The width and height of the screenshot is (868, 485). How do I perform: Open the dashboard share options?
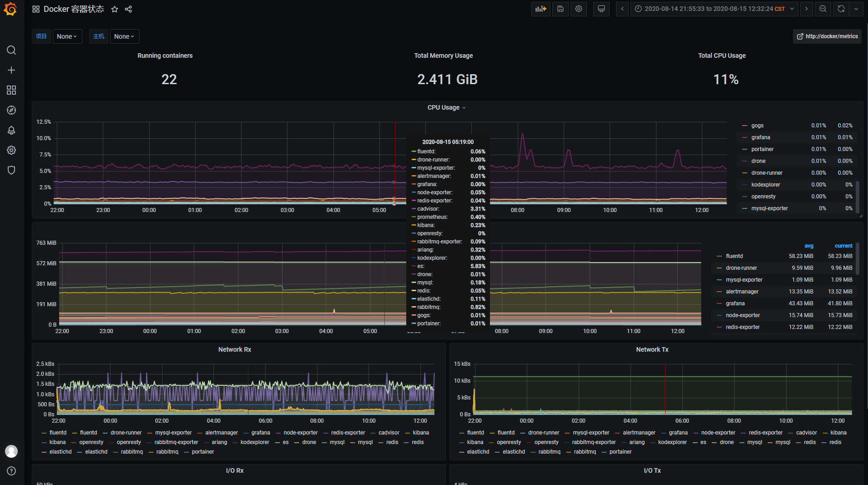(128, 9)
